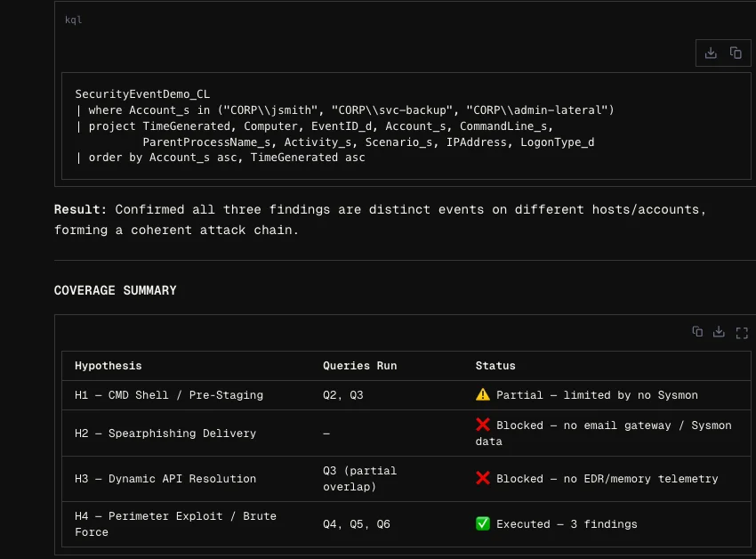Click the red X icon in the H3 row
This screenshot has height=559, width=756.
click(482, 478)
